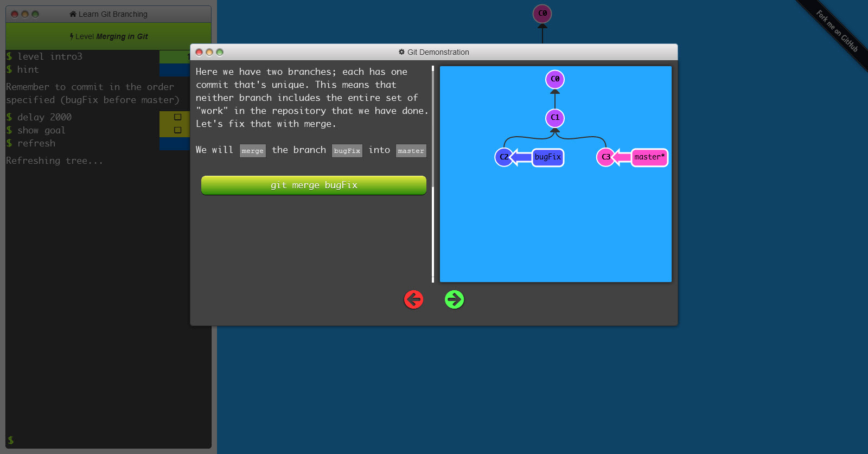Viewport: 868px width, 454px height.
Task: Close the Git Demonstration dialog window
Action: point(199,52)
